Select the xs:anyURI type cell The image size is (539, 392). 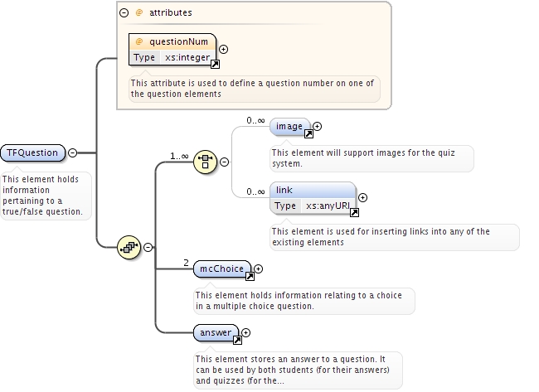coord(328,206)
